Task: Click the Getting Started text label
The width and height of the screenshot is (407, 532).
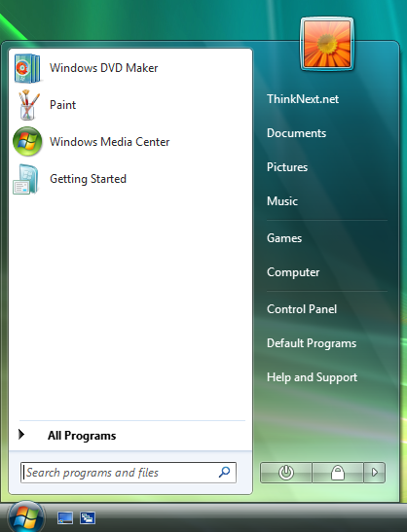Action: (x=88, y=179)
